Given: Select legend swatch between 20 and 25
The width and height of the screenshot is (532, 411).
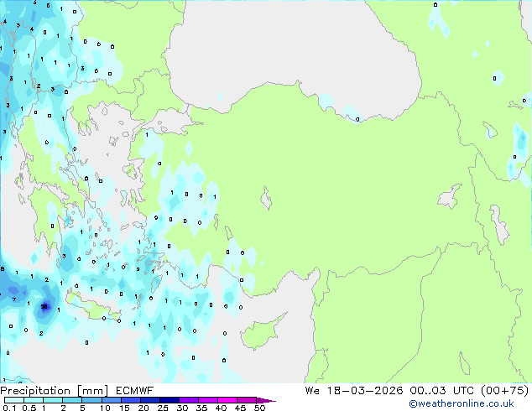Looking at the screenshot, I should coord(150,400).
